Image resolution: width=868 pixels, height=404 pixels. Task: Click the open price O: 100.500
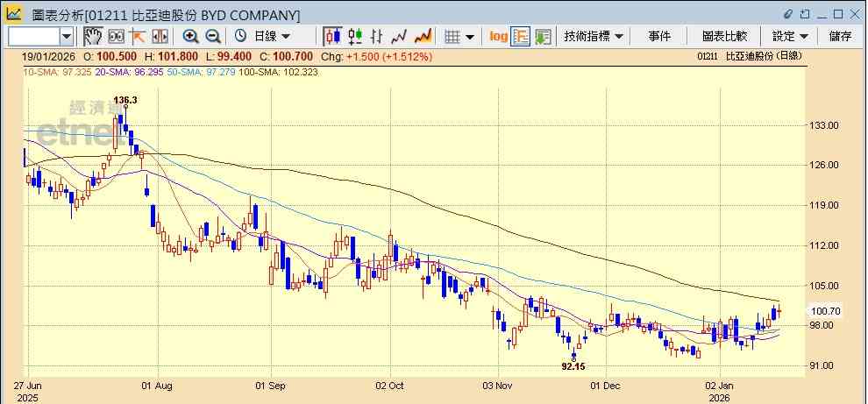pyautogui.click(x=110, y=56)
